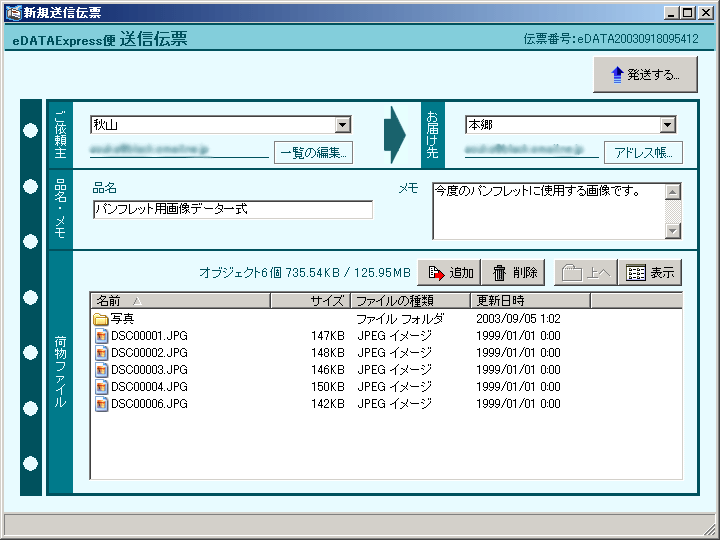Screen dimensions: 720x540
Task: Click the 発送する send button
Action: pos(645,74)
